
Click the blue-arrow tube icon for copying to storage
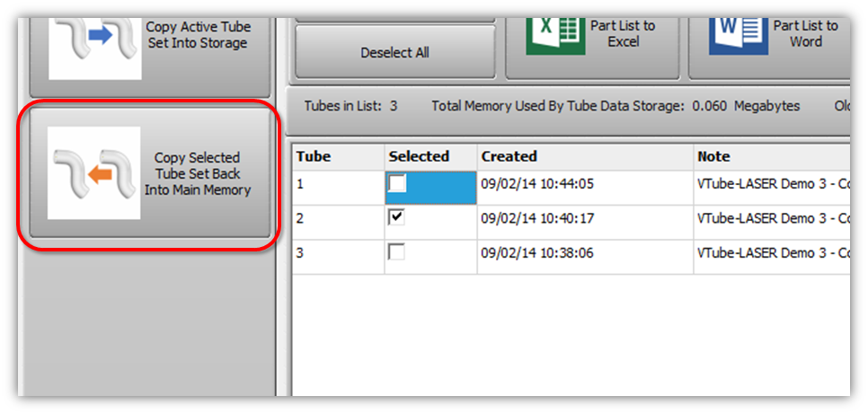[x=94, y=40]
